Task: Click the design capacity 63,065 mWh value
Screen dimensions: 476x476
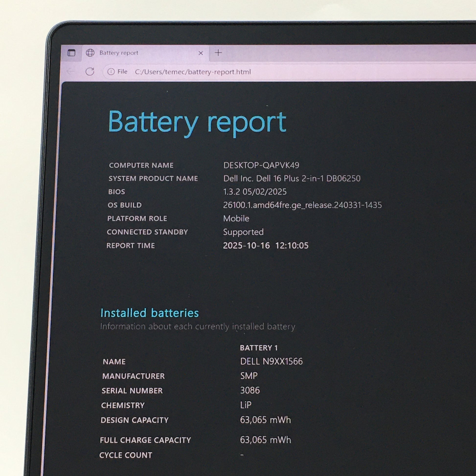Action: coord(265,420)
